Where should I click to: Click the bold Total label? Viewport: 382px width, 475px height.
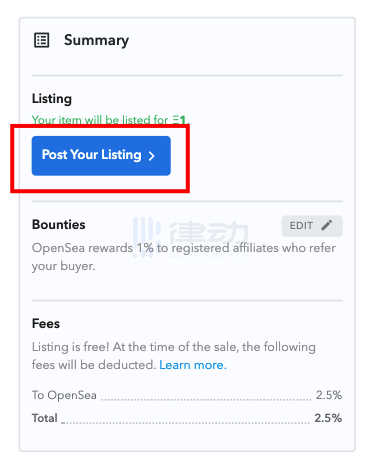click(x=45, y=418)
